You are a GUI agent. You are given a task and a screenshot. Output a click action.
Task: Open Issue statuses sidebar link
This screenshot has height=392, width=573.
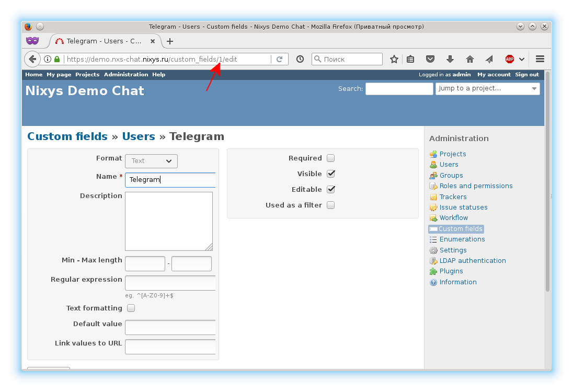(x=463, y=207)
